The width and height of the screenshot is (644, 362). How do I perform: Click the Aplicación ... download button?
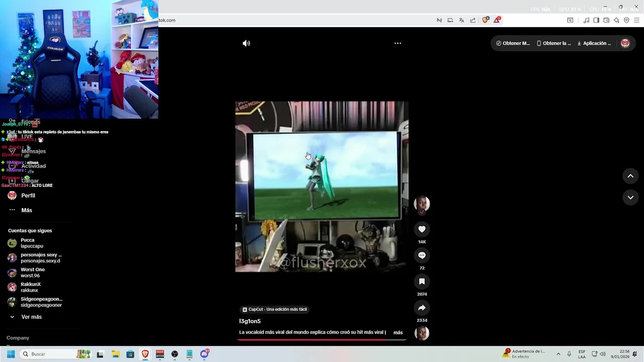coord(594,43)
